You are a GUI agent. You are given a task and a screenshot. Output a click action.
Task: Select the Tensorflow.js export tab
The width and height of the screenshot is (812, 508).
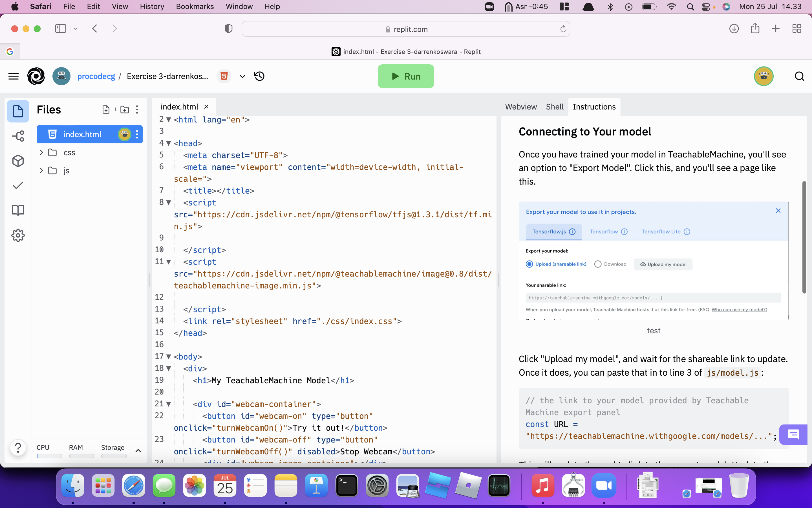(554, 231)
